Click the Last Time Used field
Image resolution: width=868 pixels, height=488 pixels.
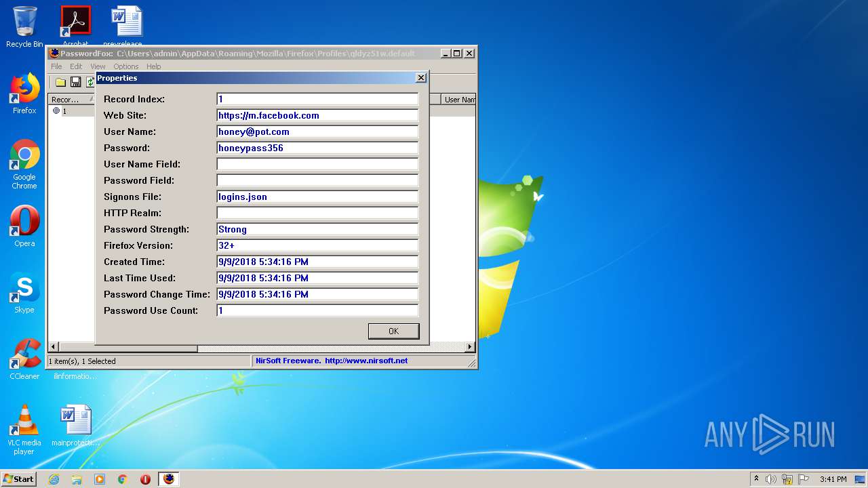pyautogui.click(x=317, y=278)
